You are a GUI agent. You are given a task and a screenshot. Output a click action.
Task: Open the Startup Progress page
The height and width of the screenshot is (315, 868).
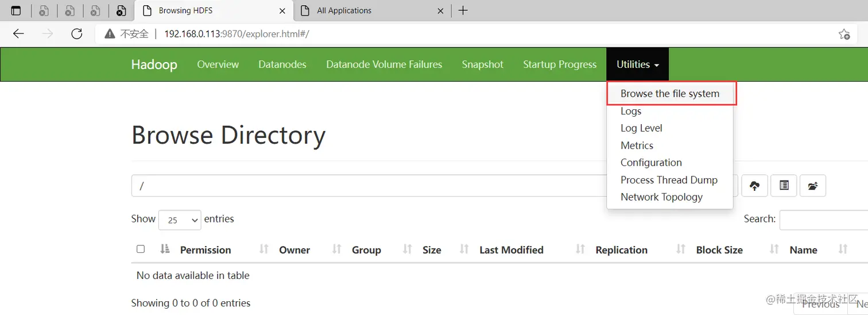tap(560, 64)
